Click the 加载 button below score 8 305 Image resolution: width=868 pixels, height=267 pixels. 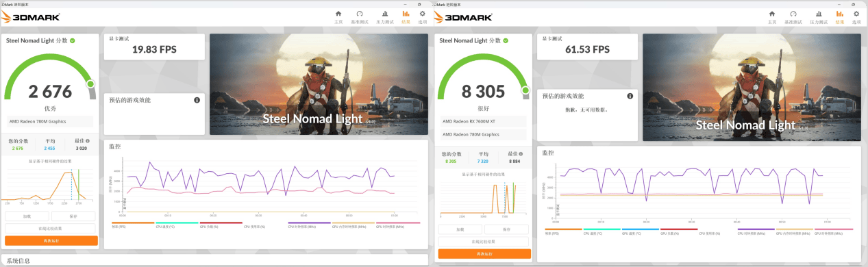click(460, 229)
